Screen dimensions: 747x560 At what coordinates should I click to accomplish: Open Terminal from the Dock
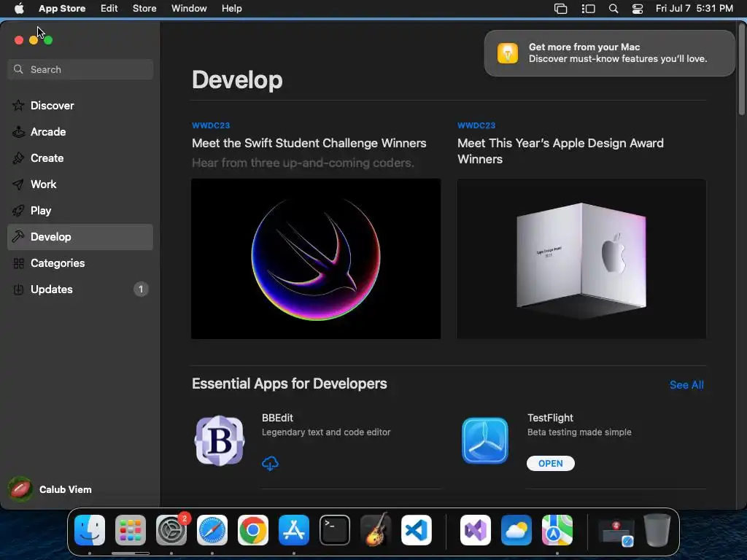[334, 530]
